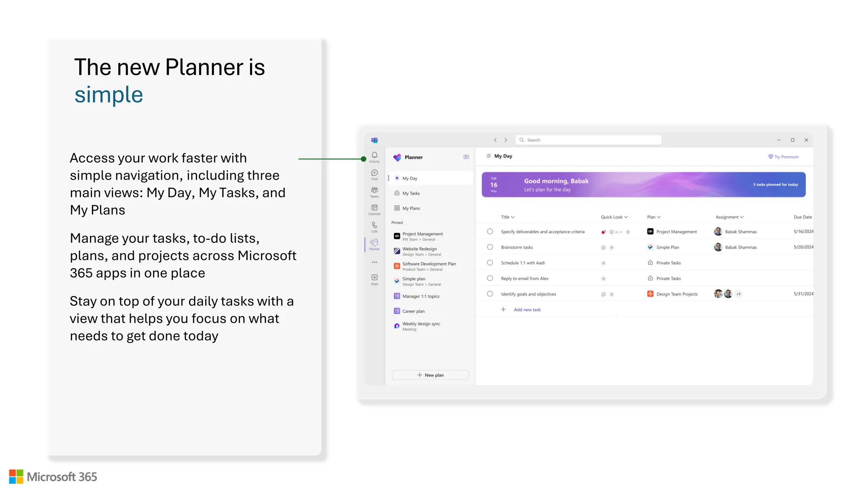Click Try Premium link

coord(783,157)
